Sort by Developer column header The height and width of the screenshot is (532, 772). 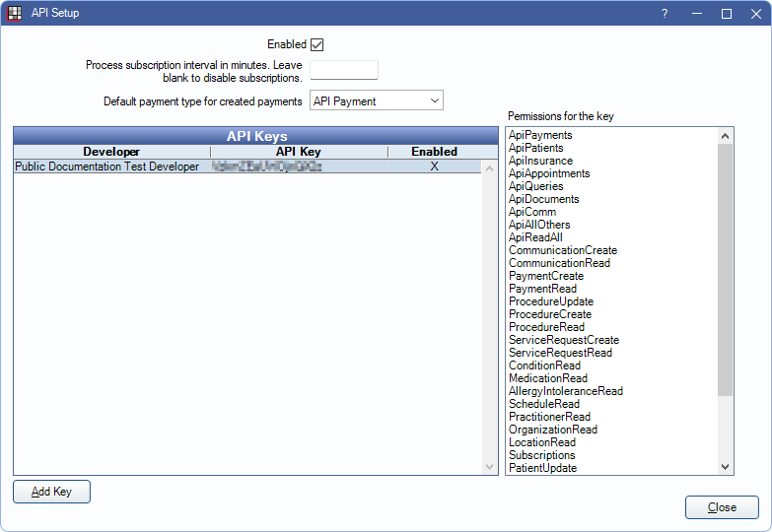click(x=111, y=152)
